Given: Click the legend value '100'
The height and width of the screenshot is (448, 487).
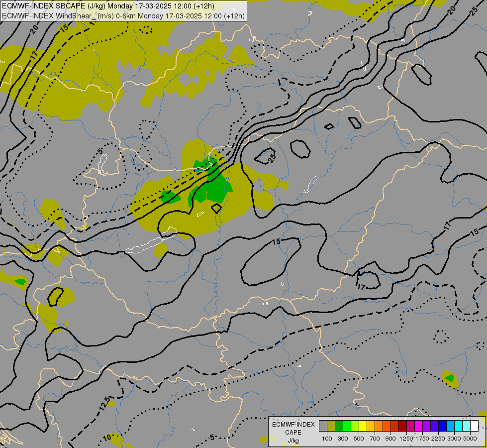Looking at the screenshot, I should point(327,439).
